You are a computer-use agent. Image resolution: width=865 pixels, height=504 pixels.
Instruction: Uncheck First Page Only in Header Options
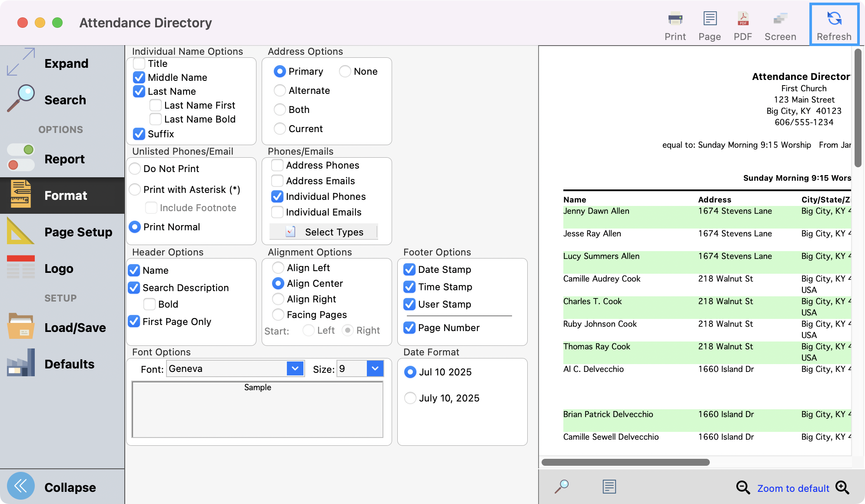134,322
